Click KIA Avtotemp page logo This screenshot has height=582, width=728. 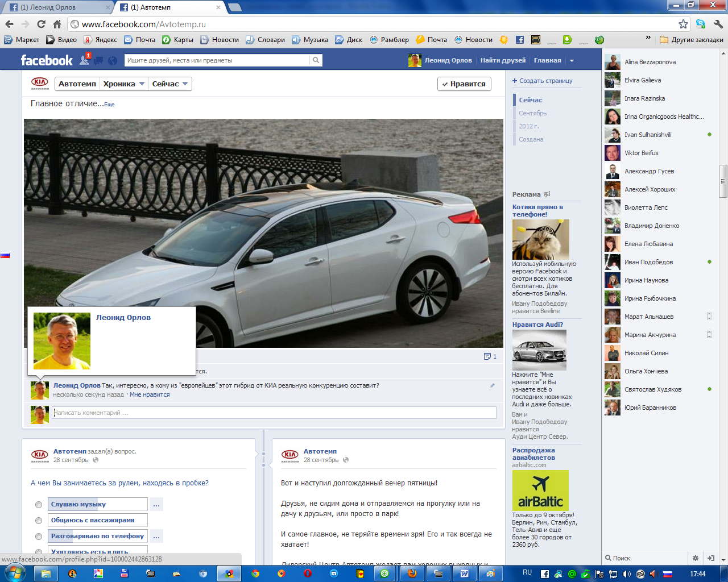40,84
